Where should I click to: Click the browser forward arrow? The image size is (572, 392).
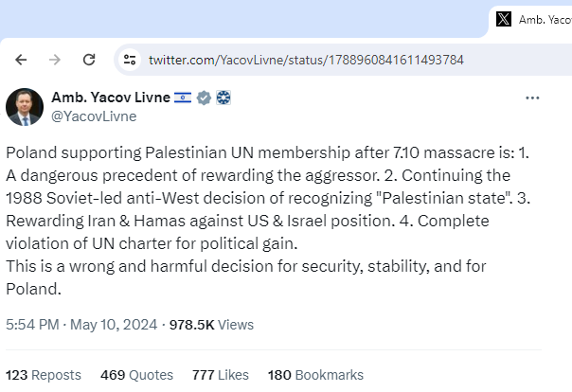55,60
